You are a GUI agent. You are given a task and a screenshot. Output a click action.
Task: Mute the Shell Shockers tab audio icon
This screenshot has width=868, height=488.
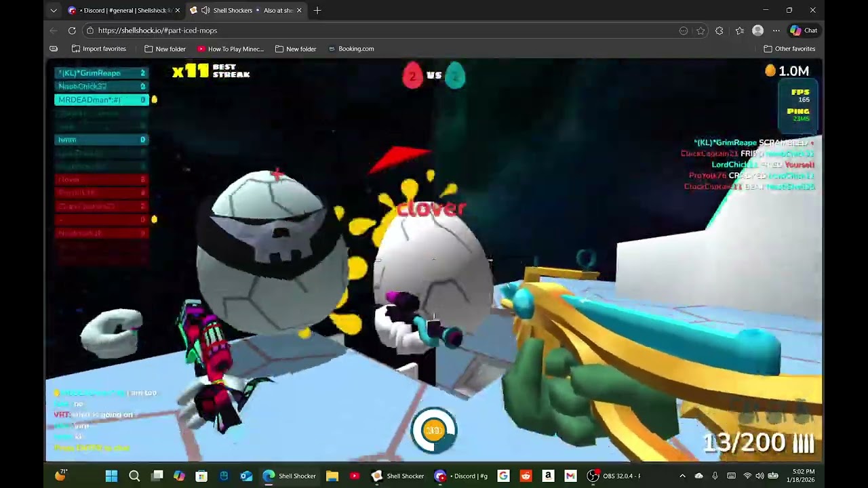205,10
